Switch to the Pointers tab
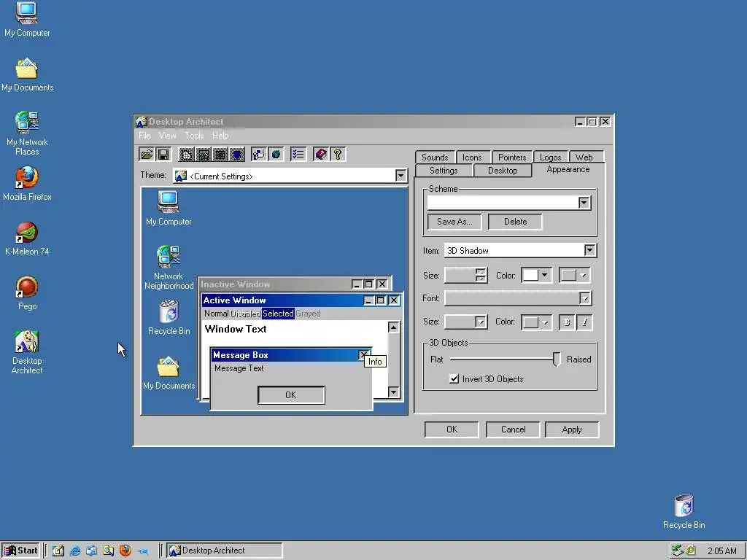The width and height of the screenshot is (747, 560). click(x=512, y=157)
